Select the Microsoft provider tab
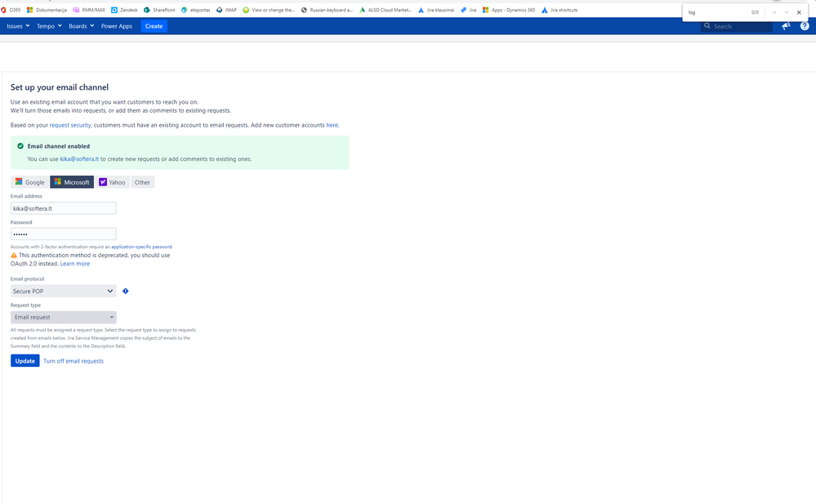Image resolution: width=816 pixels, height=504 pixels. click(x=72, y=182)
